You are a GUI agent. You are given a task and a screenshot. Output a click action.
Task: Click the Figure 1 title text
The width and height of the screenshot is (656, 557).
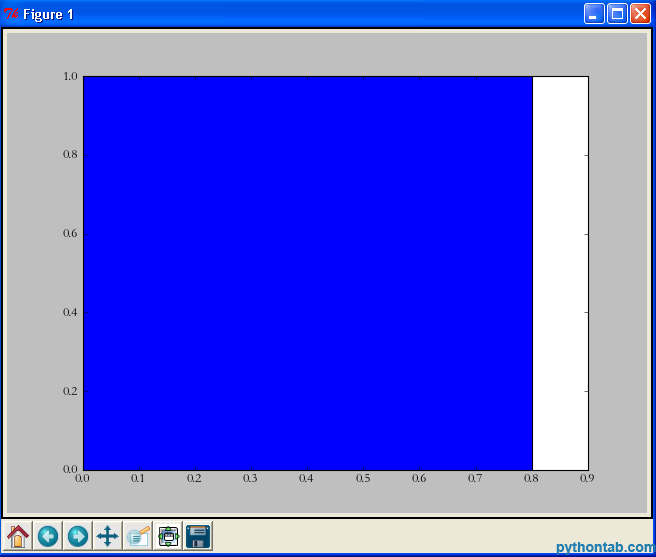(48, 14)
